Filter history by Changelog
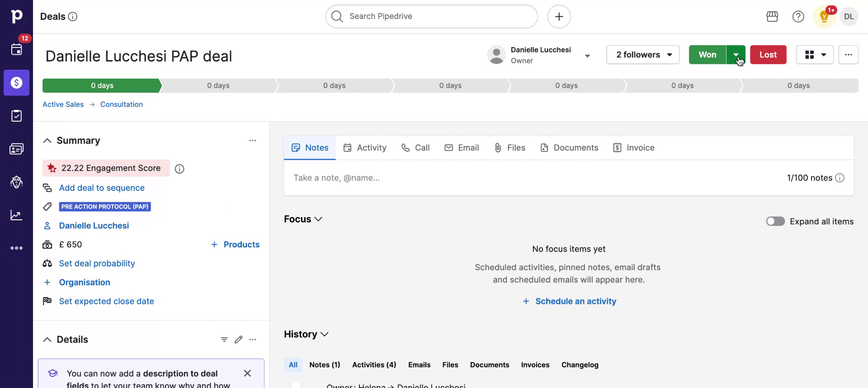The width and height of the screenshot is (868, 388). [x=580, y=364]
